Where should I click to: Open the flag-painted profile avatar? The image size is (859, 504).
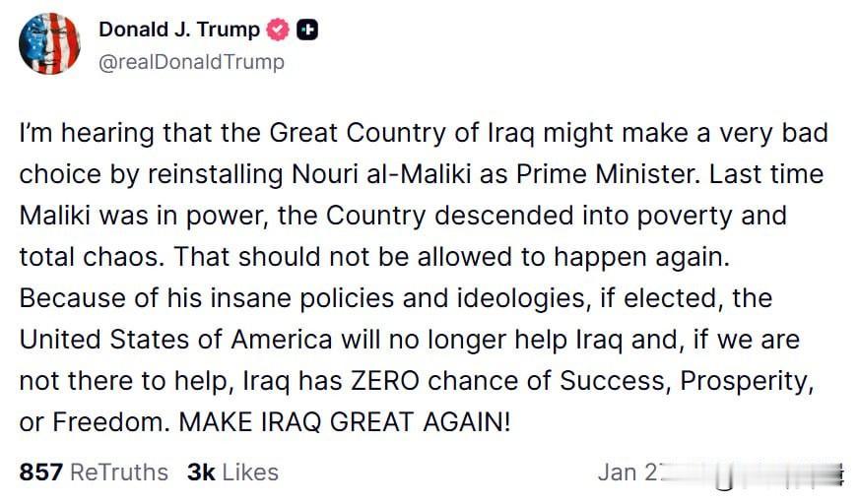coord(49,43)
